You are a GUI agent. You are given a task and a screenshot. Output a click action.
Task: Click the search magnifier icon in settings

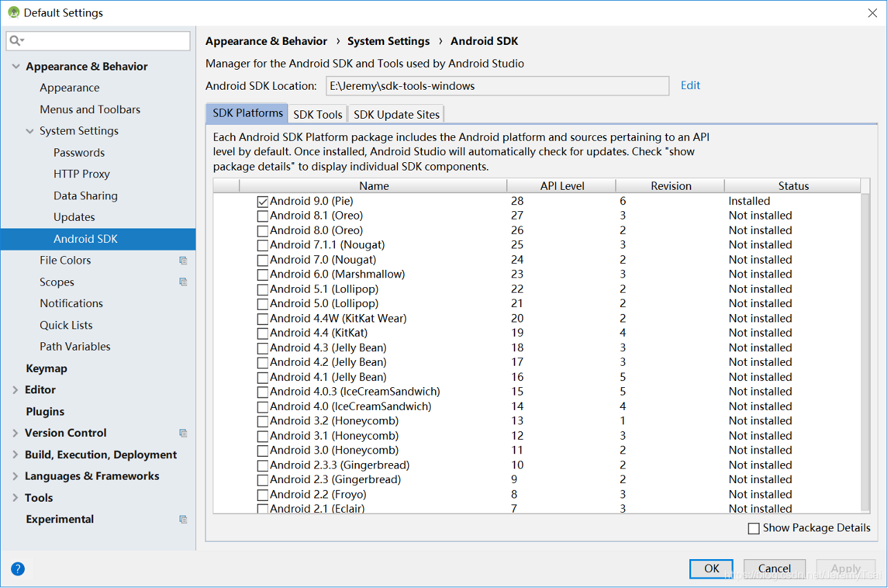(x=15, y=41)
